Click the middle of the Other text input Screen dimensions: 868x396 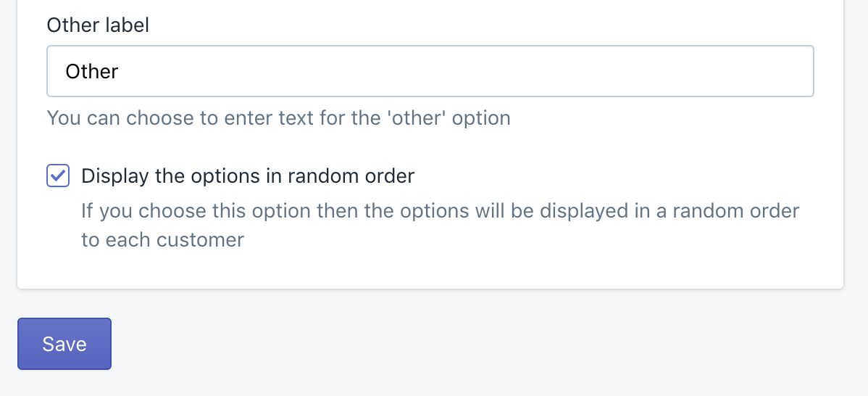tap(430, 71)
